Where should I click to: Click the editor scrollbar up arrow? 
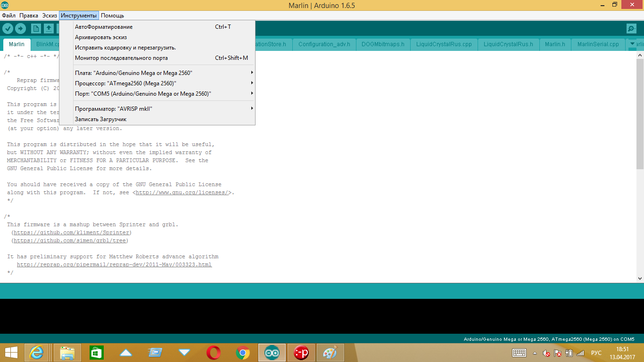coord(640,55)
